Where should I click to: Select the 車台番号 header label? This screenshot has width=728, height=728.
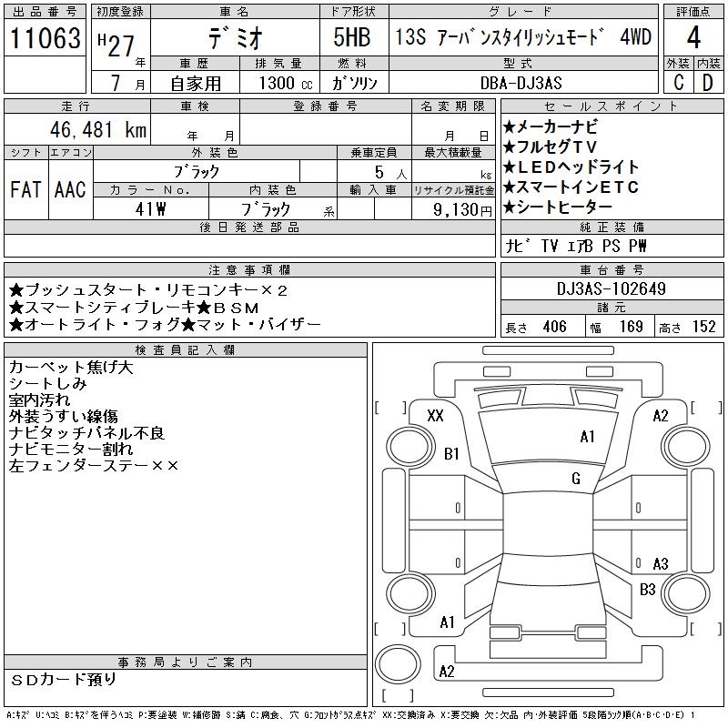[x=612, y=269]
